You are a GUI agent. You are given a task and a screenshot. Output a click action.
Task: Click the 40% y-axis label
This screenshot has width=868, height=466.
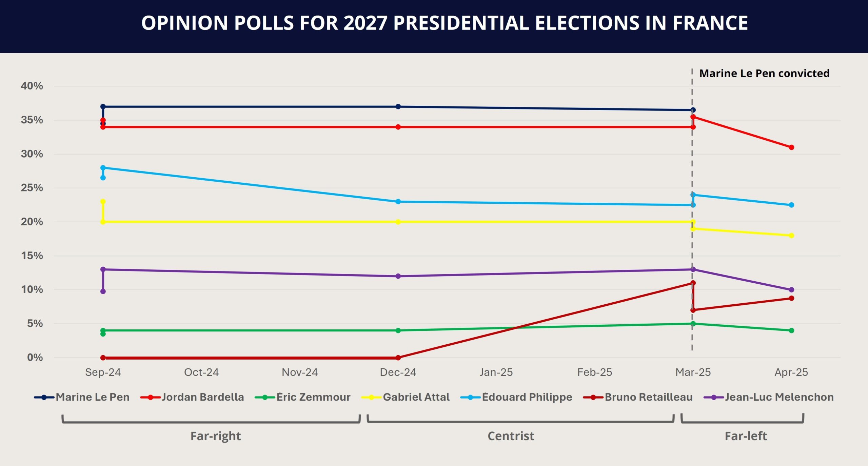[x=32, y=86]
